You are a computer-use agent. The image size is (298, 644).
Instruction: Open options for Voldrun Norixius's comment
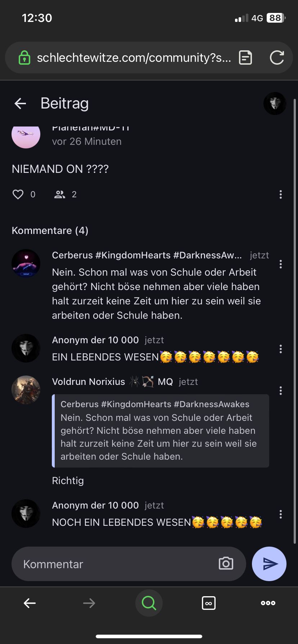pos(280,391)
